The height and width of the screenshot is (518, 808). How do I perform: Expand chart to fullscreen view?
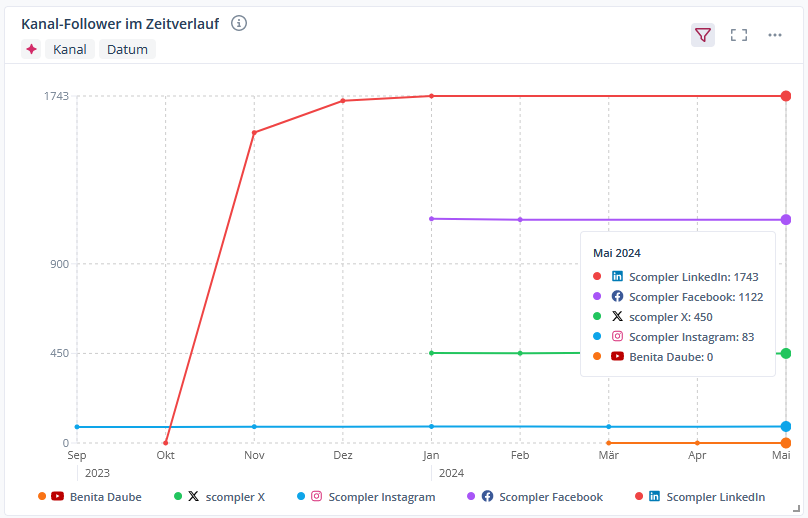(x=739, y=35)
